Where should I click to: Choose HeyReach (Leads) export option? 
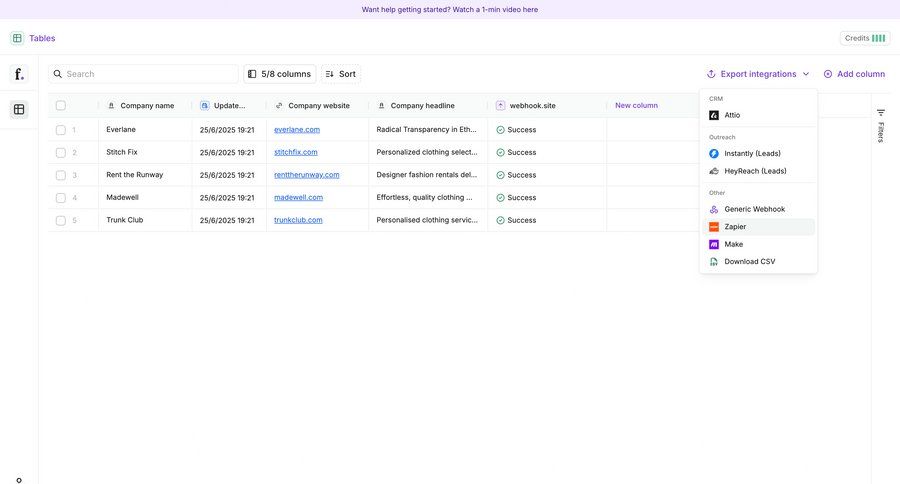[758, 171]
